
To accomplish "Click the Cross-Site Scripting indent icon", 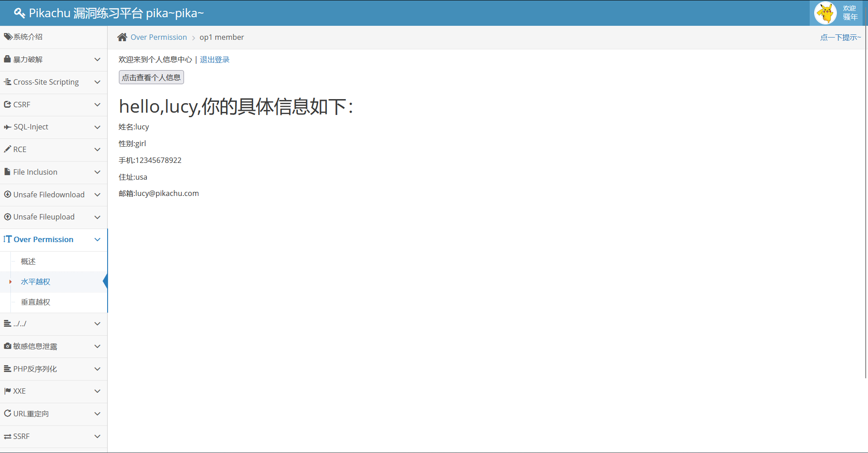I will [x=7, y=82].
